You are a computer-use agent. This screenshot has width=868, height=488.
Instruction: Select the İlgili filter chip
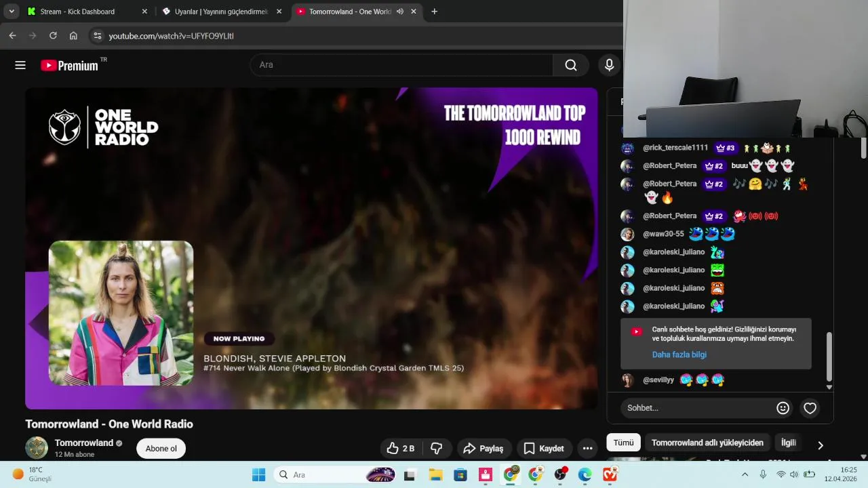point(789,443)
